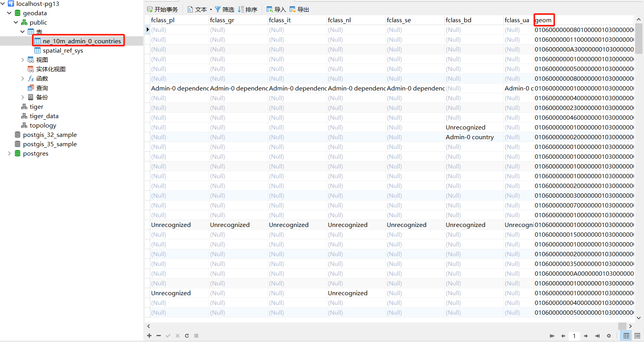Click the geodata database icon
The image size is (644, 342).
18,13
